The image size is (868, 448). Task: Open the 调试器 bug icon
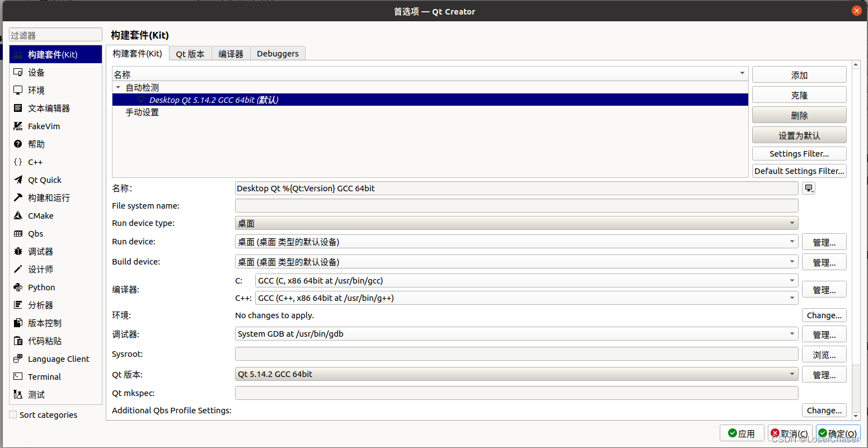[x=18, y=251]
